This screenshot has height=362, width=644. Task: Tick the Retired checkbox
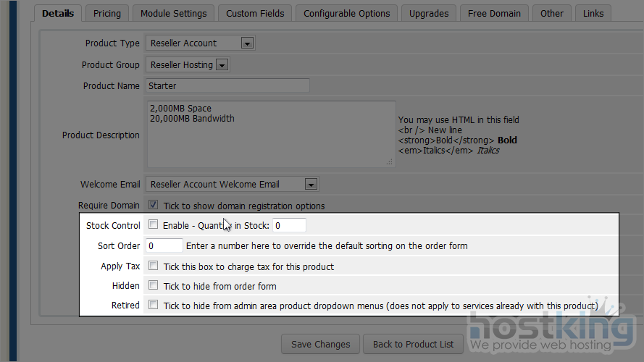click(154, 306)
